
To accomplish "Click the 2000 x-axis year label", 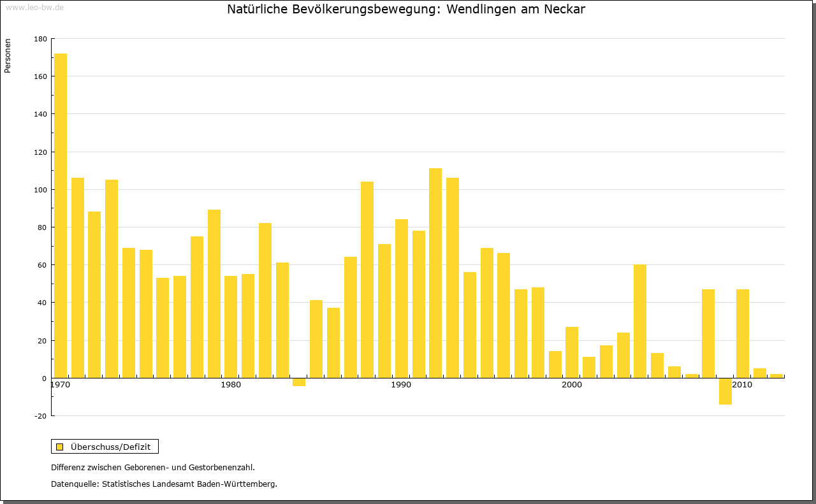I will point(572,385).
